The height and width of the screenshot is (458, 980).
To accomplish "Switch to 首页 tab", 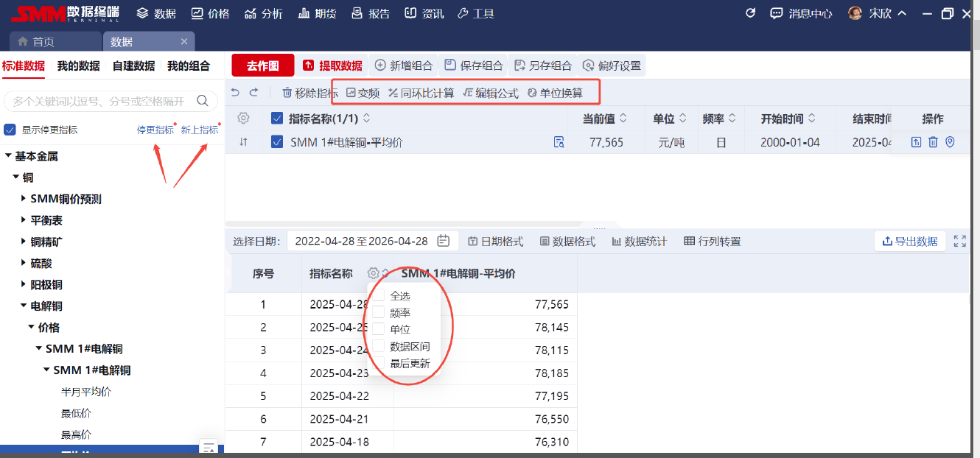I will pyautogui.click(x=55, y=42).
